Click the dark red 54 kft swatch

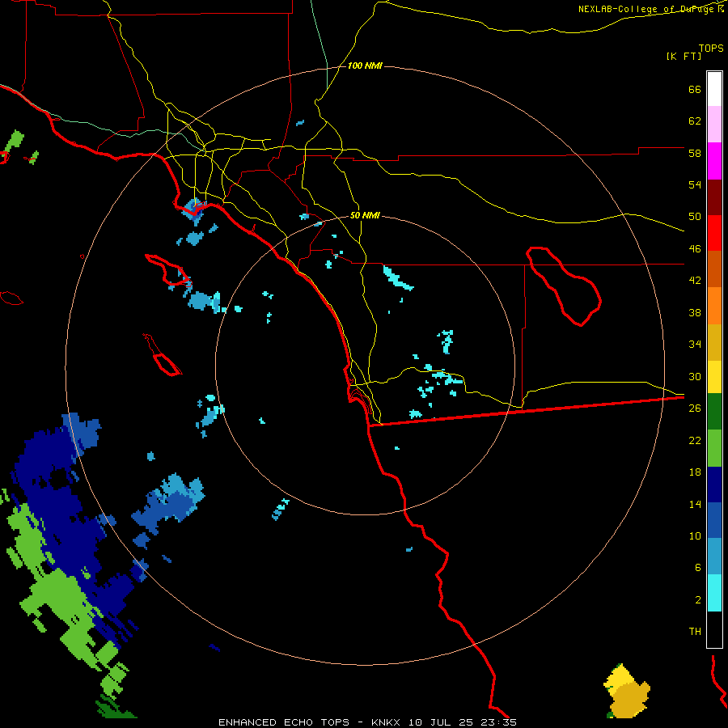[714, 197]
